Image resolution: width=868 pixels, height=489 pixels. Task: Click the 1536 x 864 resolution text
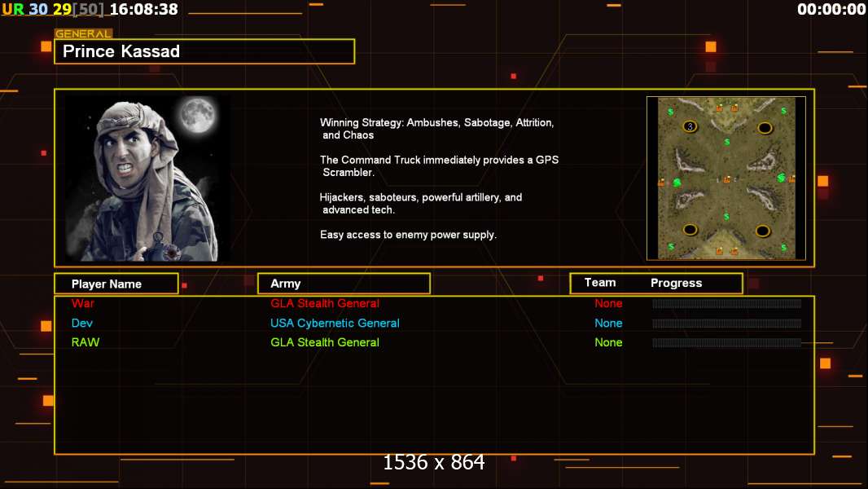point(434,462)
